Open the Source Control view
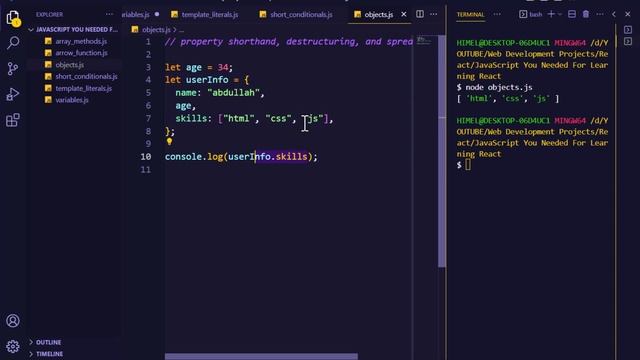 (x=13, y=68)
